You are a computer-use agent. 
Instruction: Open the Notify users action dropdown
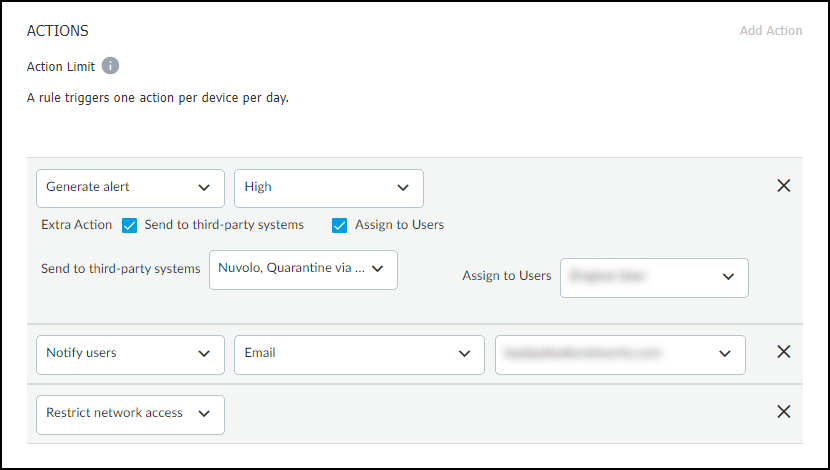click(x=129, y=353)
